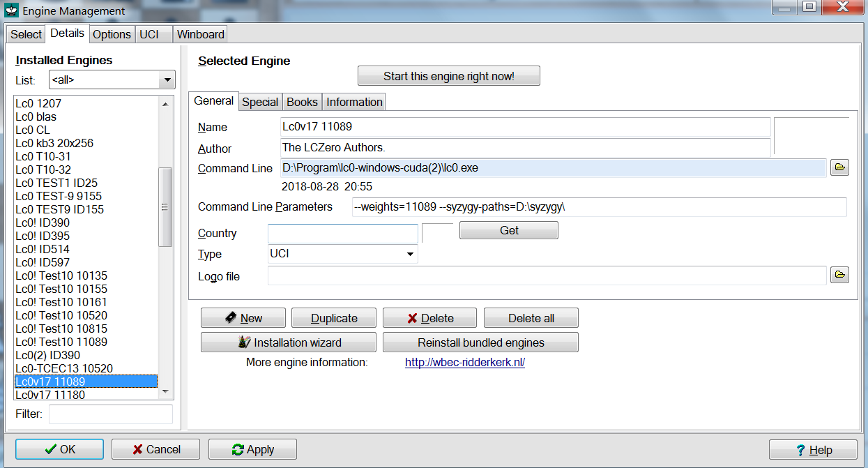Open the engine List dropdown
The height and width of the screenshot is (468, 868).
click(x=167, y=80)
